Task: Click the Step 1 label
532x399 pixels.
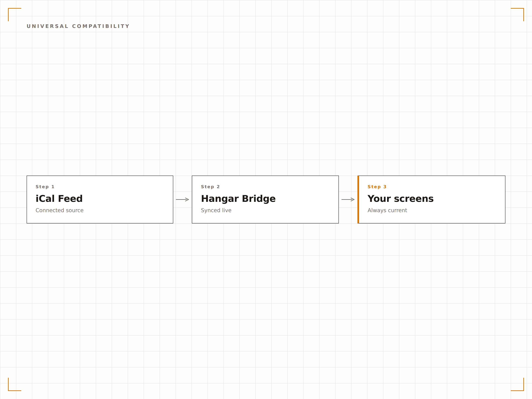Action: click(45, 187)
